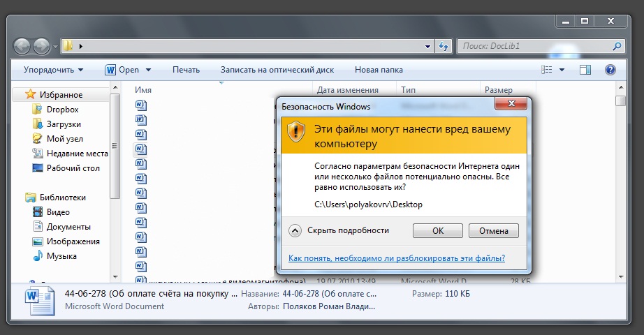Click the change view icon

point(547,70)
